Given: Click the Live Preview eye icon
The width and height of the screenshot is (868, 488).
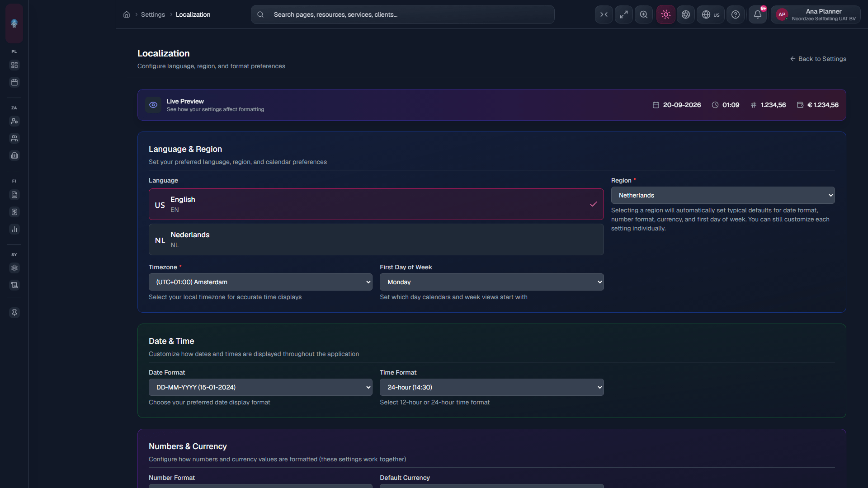Looking at the screenshot, I should coord(153,105).
